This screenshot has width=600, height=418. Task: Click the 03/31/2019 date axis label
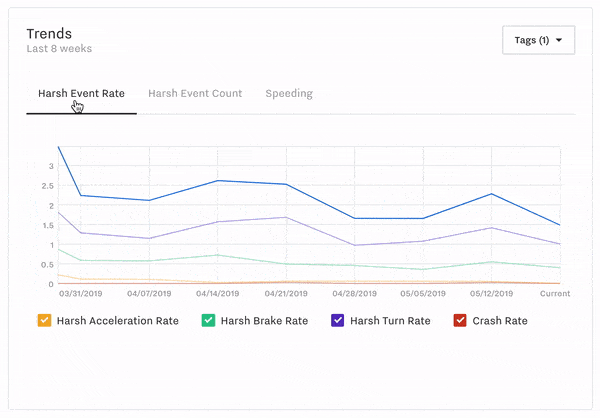pos(81,294)
